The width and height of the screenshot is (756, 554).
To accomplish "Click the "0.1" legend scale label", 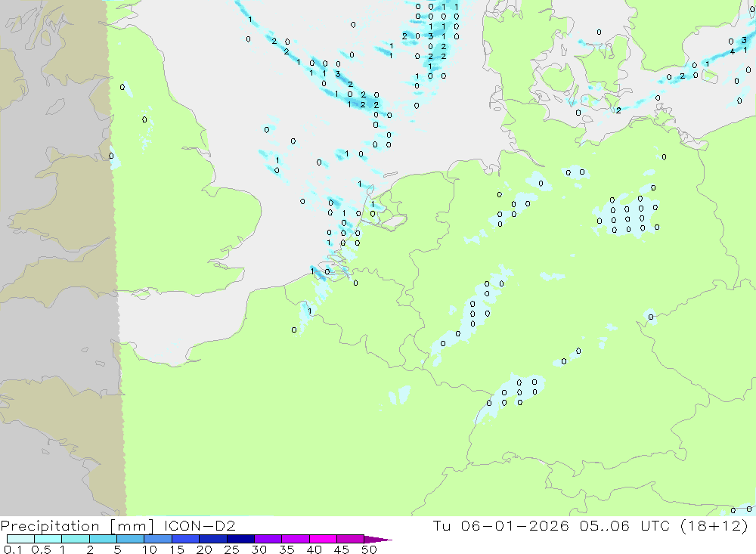I will coord(13,549).
